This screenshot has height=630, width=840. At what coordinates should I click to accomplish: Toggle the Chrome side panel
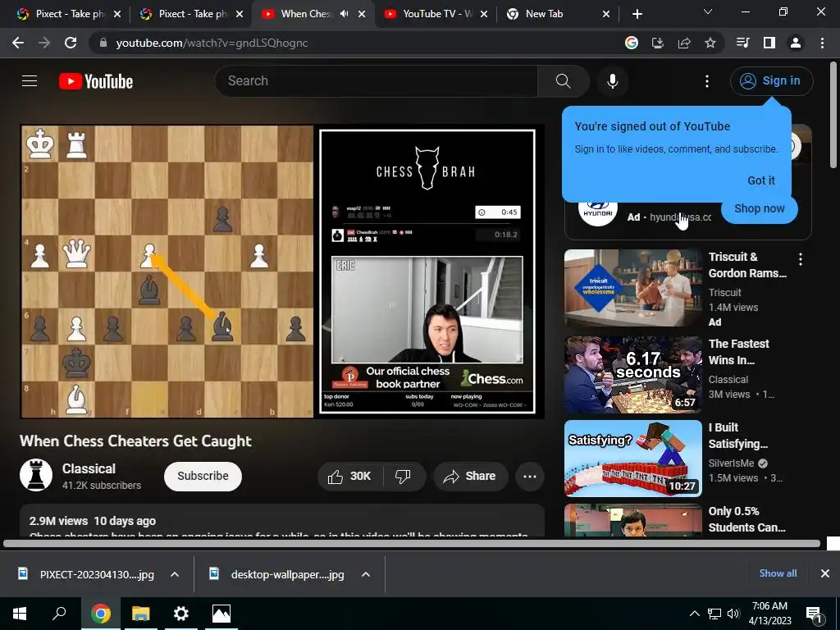pyautogui.click(x=769, y=43)
